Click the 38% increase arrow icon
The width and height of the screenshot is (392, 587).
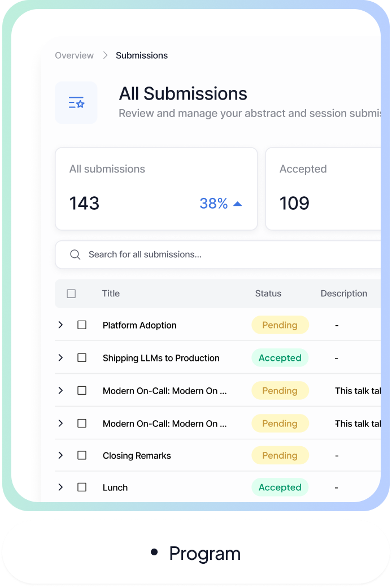tap(238, 204)
